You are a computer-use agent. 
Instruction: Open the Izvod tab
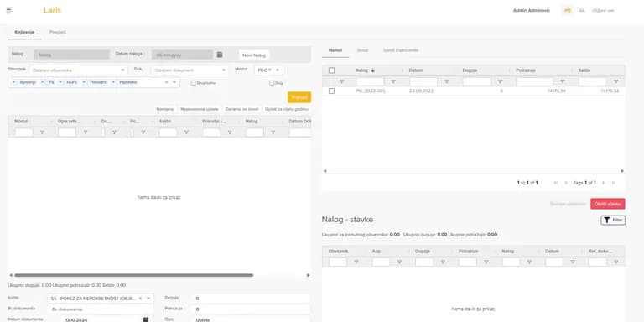362,50
